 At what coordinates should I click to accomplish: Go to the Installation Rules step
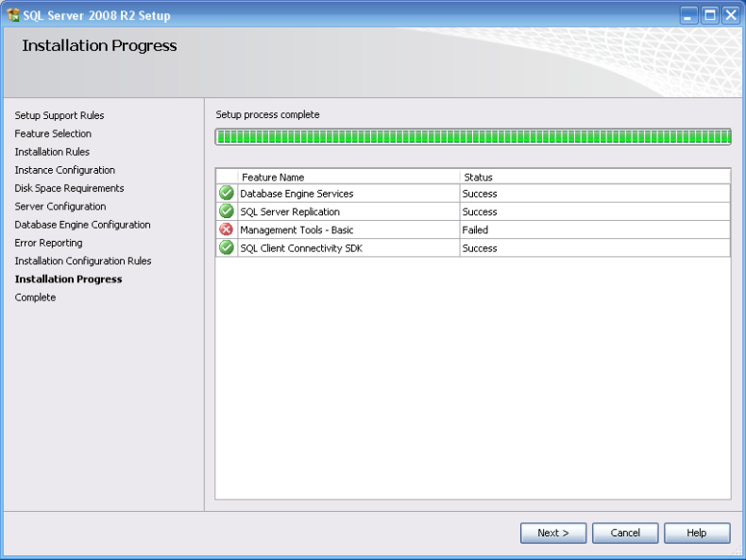click(x=52, y=152)
